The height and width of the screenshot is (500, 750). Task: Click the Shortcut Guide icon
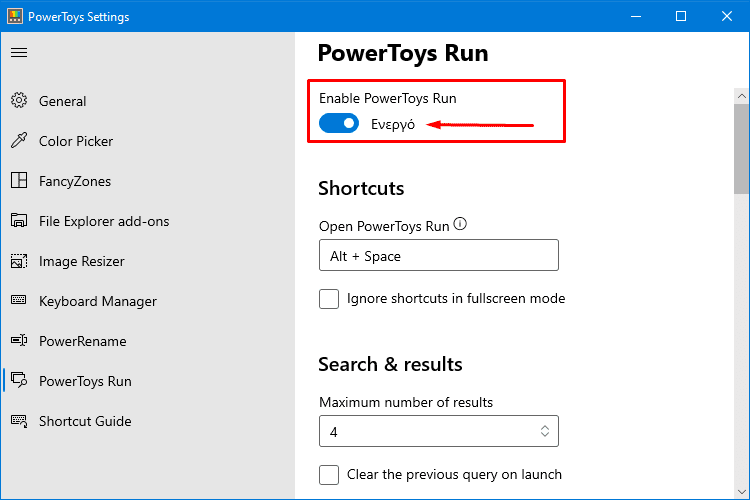click(x=19, y=421)
